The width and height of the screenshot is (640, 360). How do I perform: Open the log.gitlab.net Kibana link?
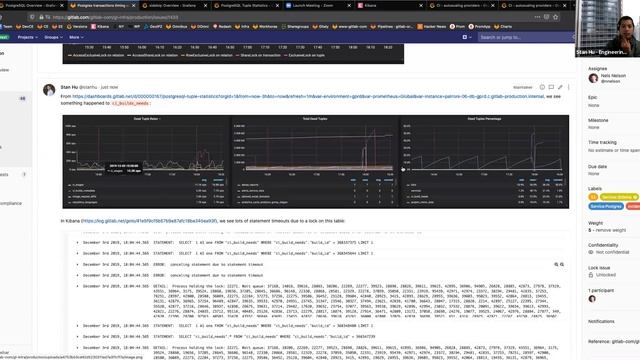[x=149, y=221]
